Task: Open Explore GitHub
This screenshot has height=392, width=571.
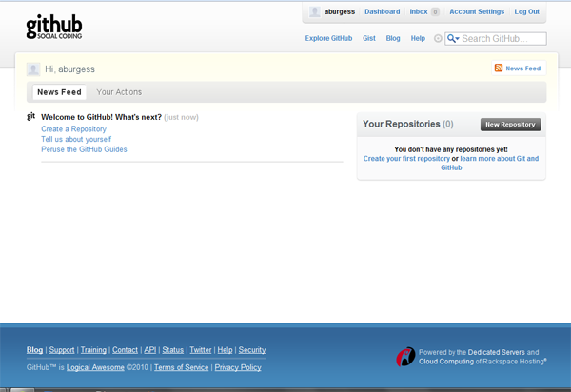Action: [x=328, y=38]
